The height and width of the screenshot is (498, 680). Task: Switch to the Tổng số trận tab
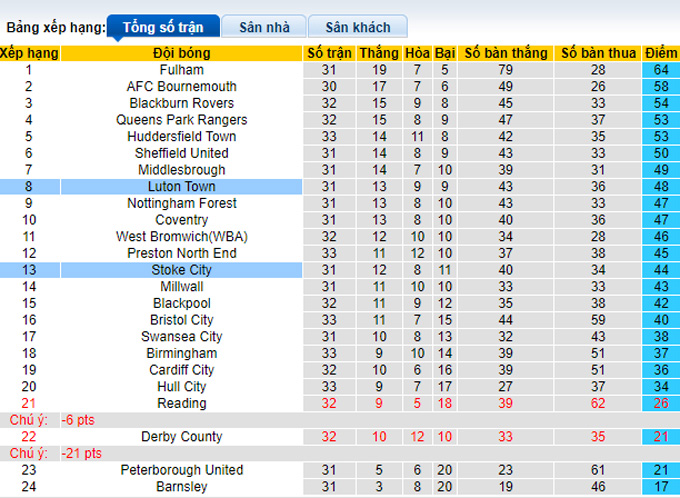[160, 28]
